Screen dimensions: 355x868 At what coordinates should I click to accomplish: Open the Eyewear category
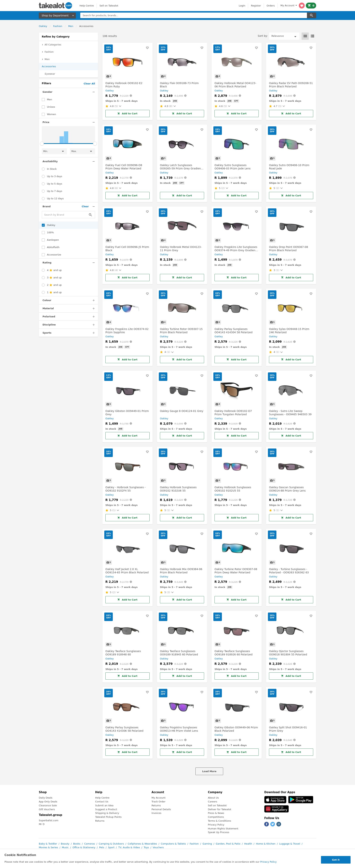click(50, 74)
